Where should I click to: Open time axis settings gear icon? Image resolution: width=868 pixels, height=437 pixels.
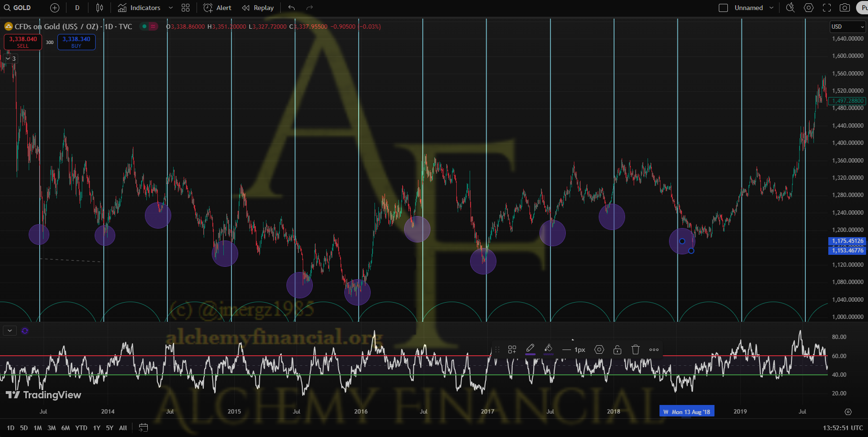pyautogui.click(x=848, y=412)
